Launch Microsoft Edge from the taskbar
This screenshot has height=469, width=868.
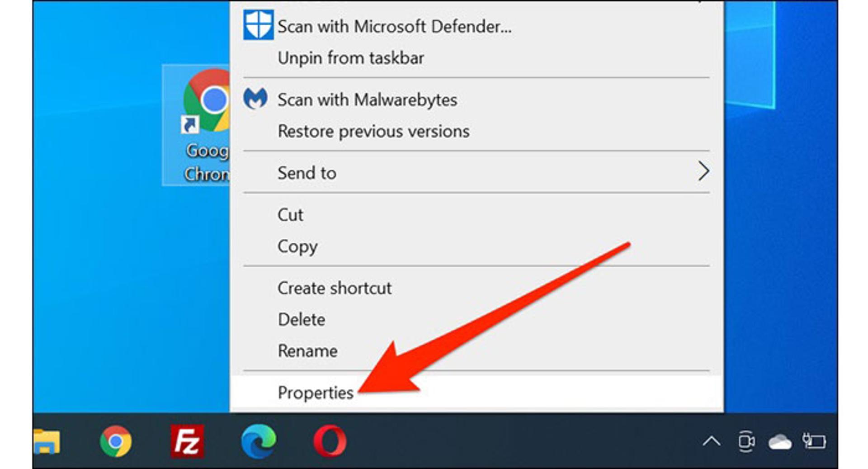pyautogui.click(x=259, y=441)
